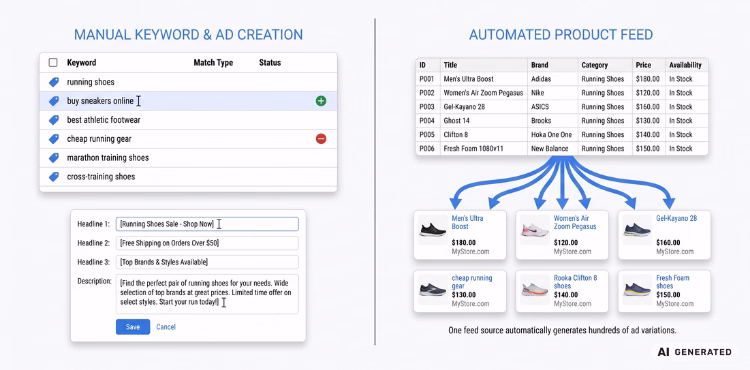This screenshot has width=750, height=370.
Task: Click the tag icon beside buy sneakers online
Action: 54,101
